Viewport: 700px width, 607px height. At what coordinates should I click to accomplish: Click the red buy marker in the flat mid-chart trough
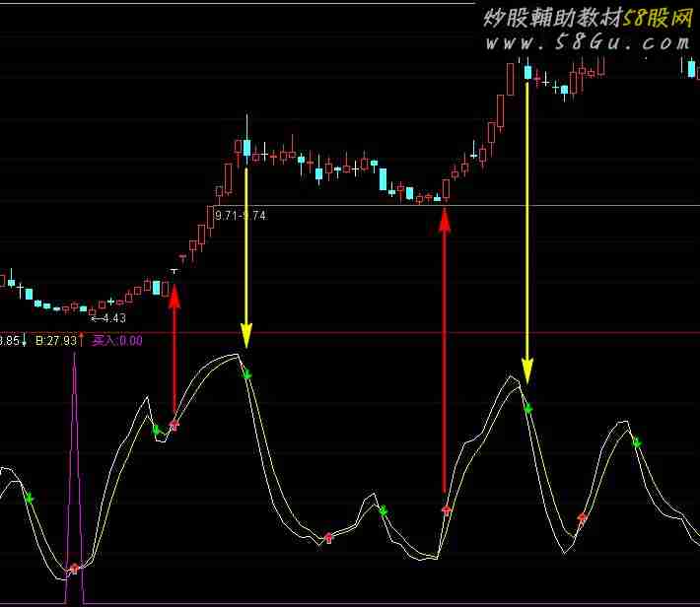pyautogui.click(x=328, y=537)
